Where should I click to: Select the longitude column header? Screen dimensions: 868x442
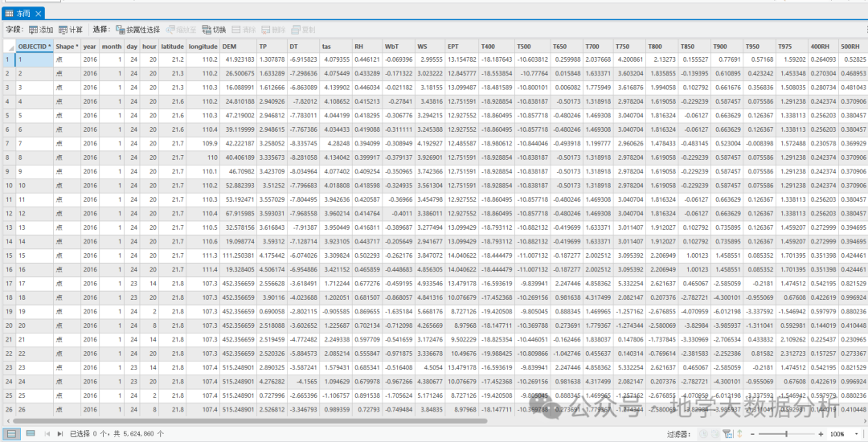203,47
